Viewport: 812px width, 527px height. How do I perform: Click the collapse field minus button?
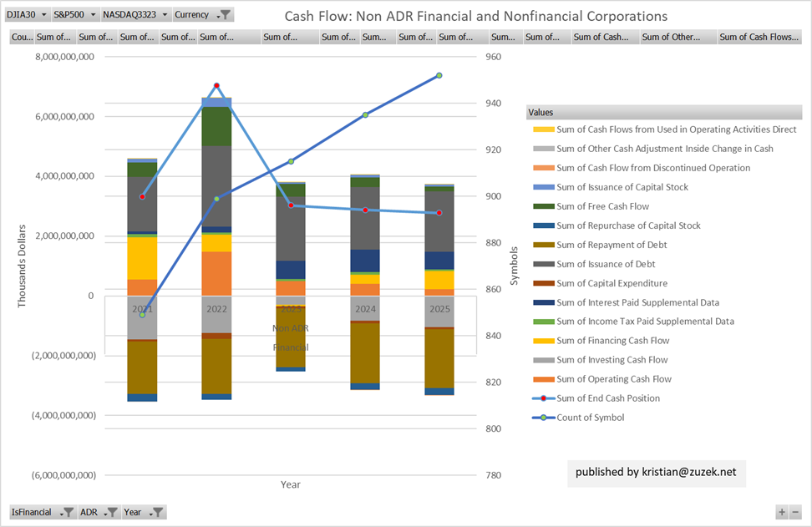[795, 512]
